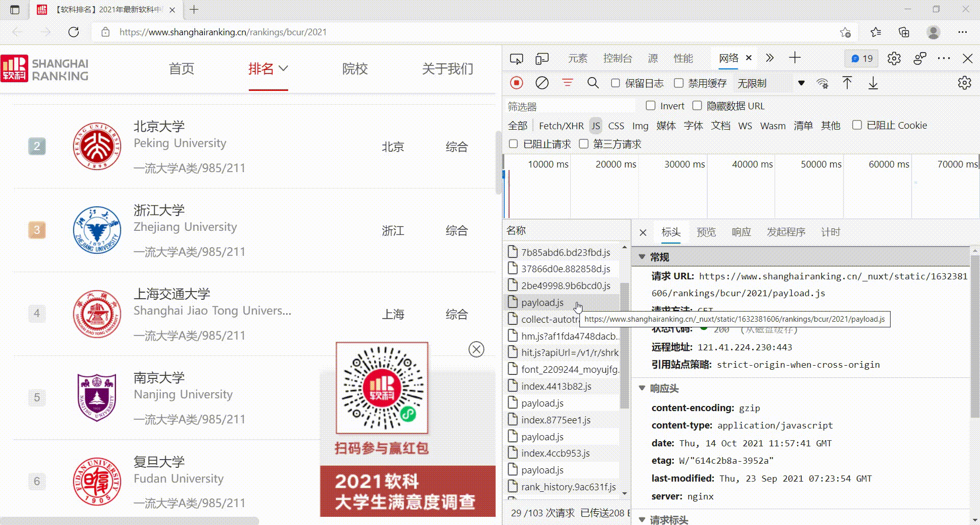Collapse the 常规 section
Viewport: 980px width, 525px height.
tap(642, 257)
